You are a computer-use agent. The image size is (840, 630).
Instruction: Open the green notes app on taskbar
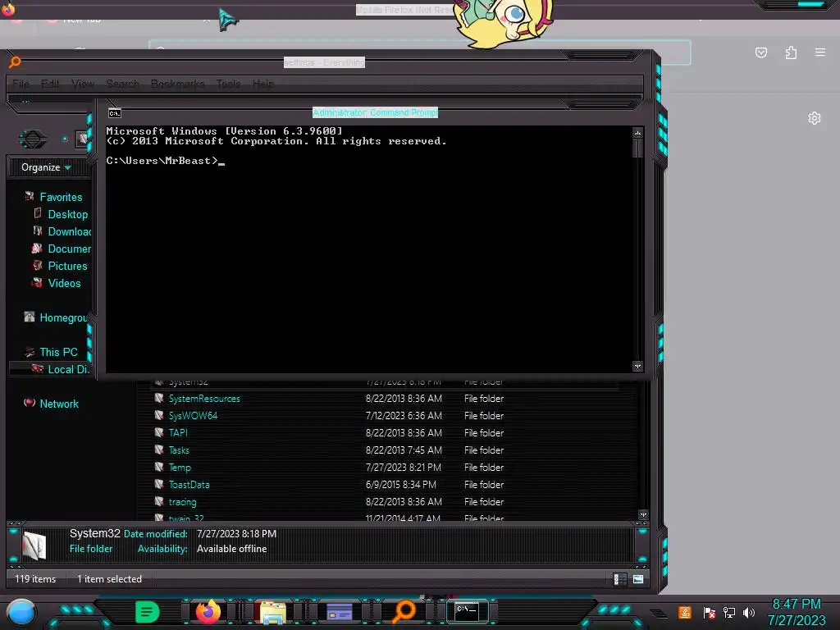tap(147, 612)
